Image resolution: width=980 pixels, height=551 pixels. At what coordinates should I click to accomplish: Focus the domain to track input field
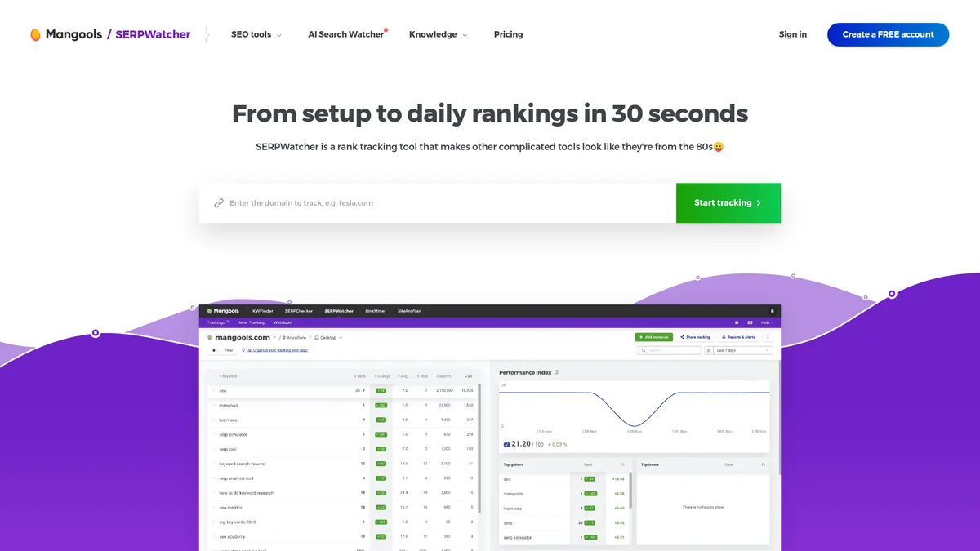tap(438, 203)
